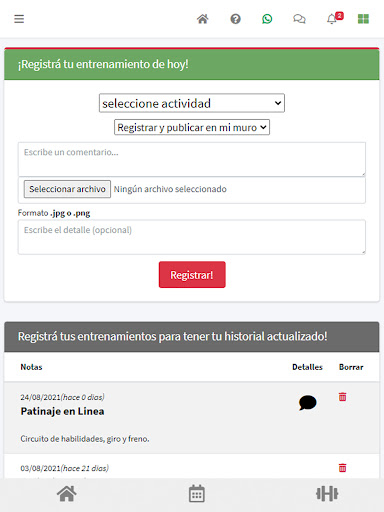The image size is (384, 512).
Task: Open the chat messages icon
Action: 299,19
